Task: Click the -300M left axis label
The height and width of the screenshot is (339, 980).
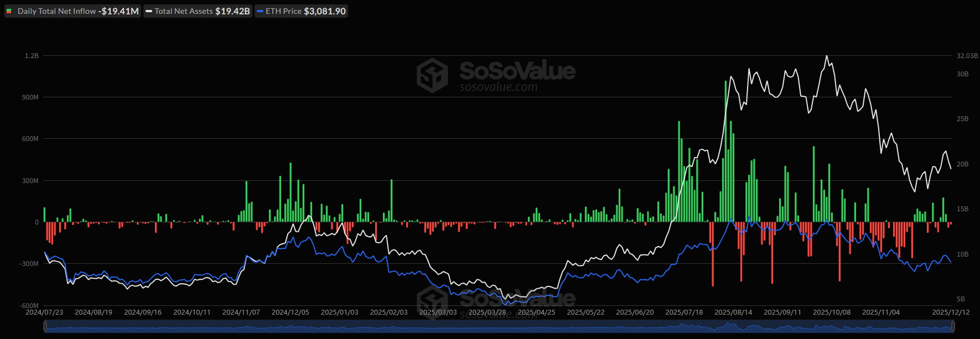Action: pos(29,264)
